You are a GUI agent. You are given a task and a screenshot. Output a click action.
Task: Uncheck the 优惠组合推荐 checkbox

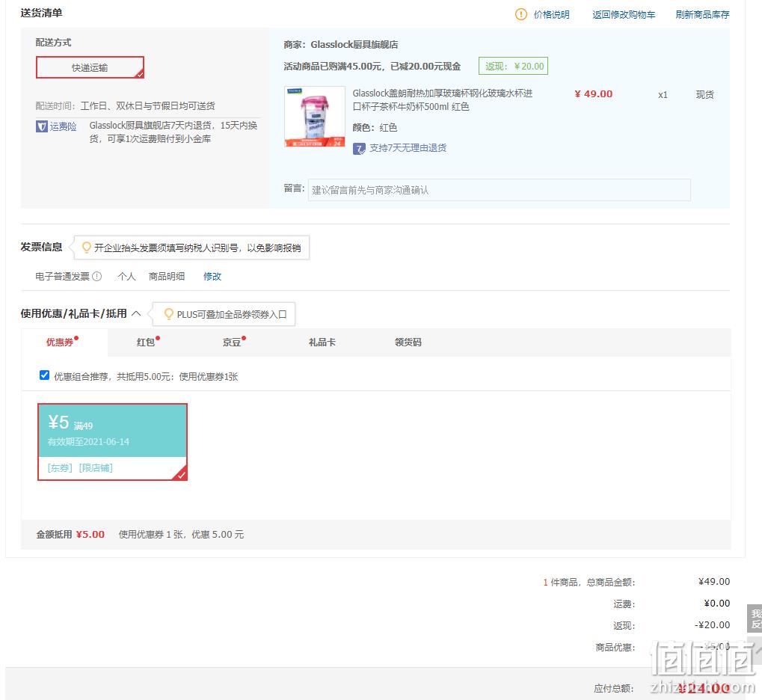click(x=44, y=375)
